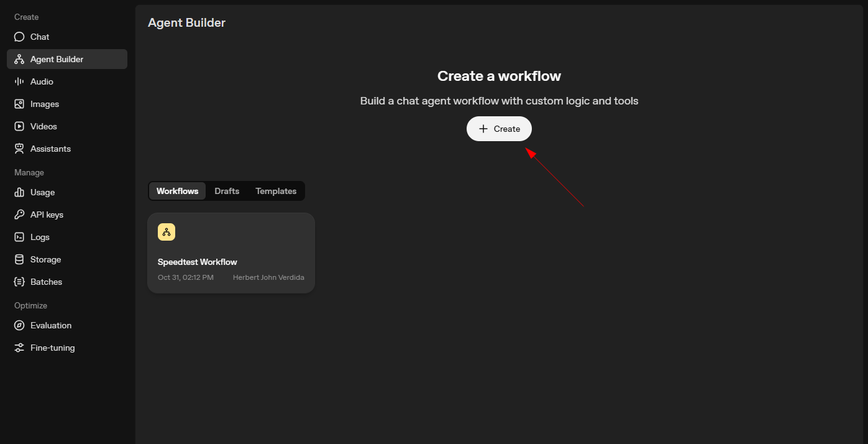Open the Logs panel icon
Viewport: 868px width, 444px height.
coord(19,237)
